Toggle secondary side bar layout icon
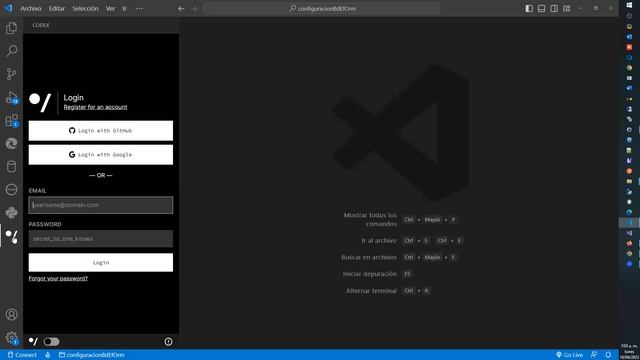The width and height of the screenshot is (640, 360). click(554, 9)
